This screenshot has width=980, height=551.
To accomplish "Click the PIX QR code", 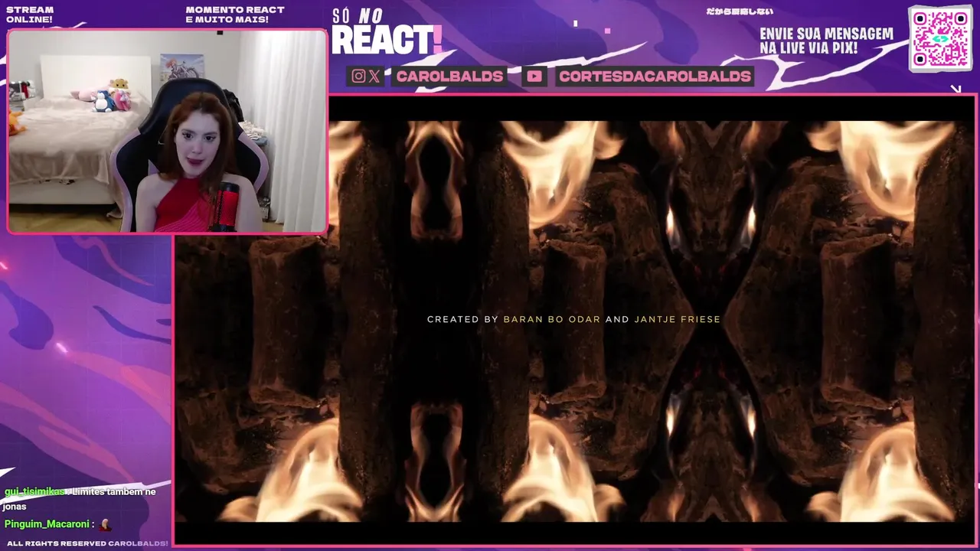I will point(940,38).
